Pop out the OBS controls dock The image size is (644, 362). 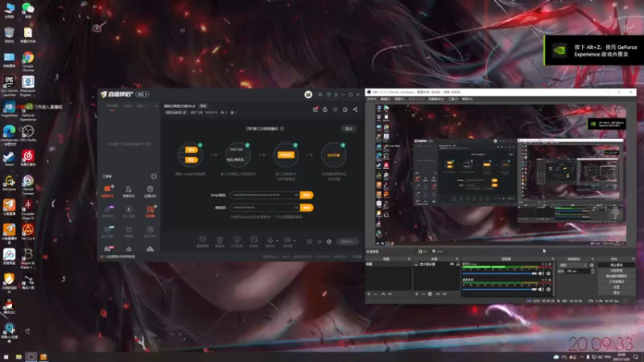point(633,259)
